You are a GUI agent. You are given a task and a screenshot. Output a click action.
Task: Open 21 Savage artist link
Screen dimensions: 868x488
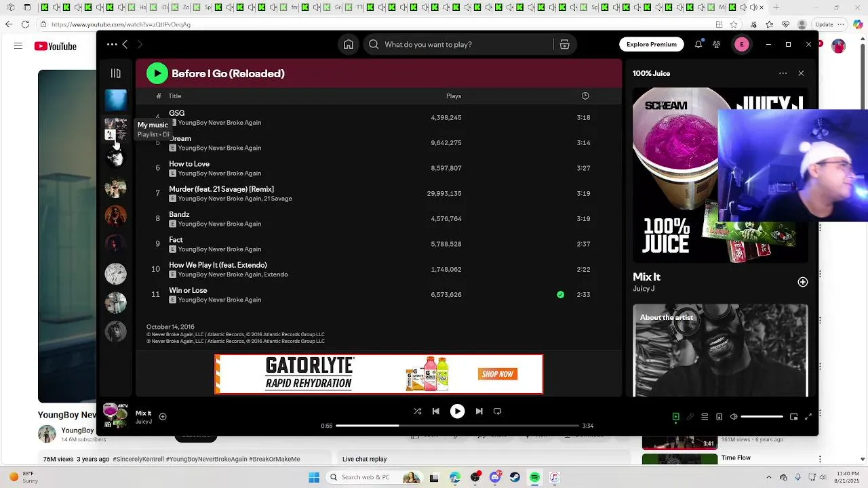pos(278,199)
